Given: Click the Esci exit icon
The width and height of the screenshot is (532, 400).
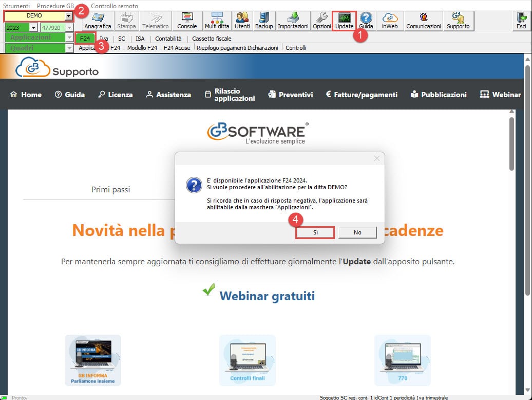Looking at the screenshot, I should 521,21.
